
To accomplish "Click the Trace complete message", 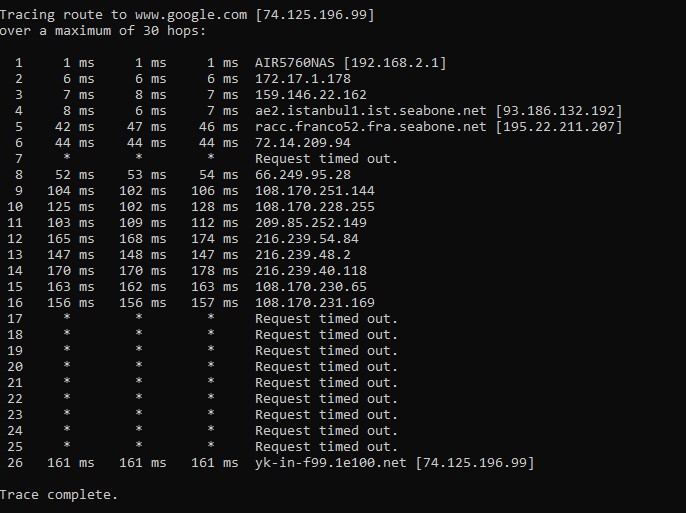I will click(59, 495).
